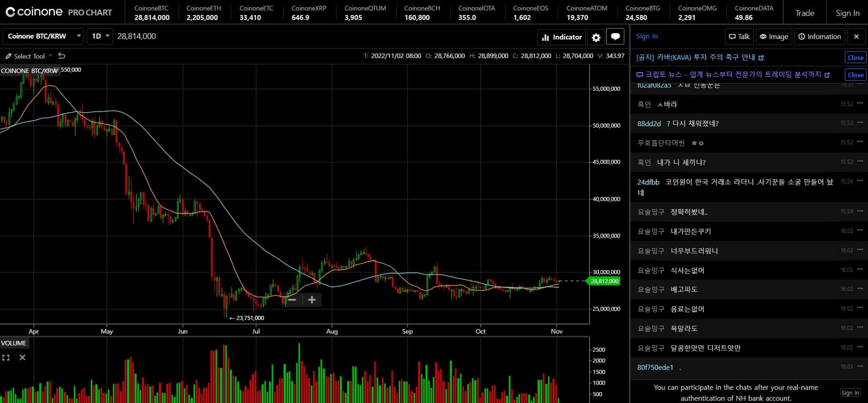Click username 24dfbb in chat
868x403 pixels.
point(648,182)
